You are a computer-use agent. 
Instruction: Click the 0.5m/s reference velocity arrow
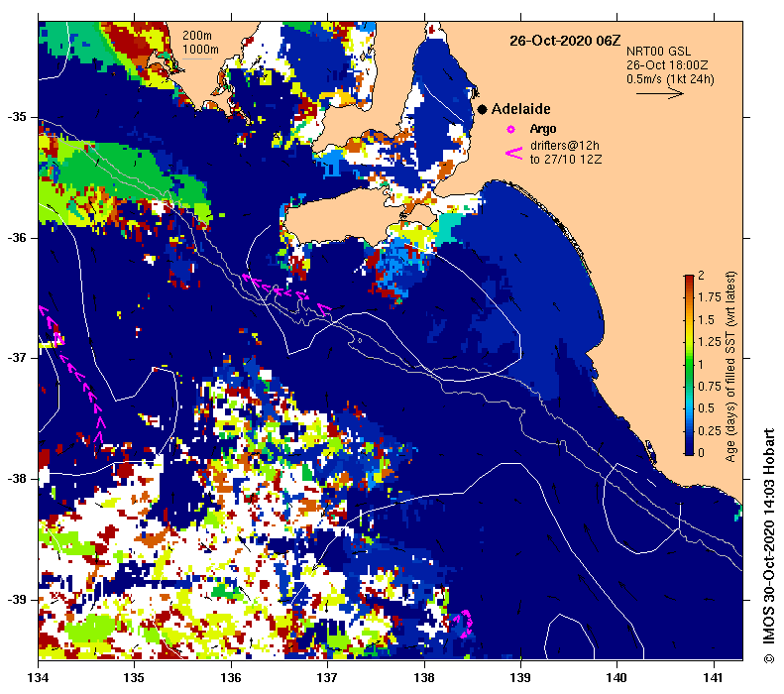click(x=659, y=93)
